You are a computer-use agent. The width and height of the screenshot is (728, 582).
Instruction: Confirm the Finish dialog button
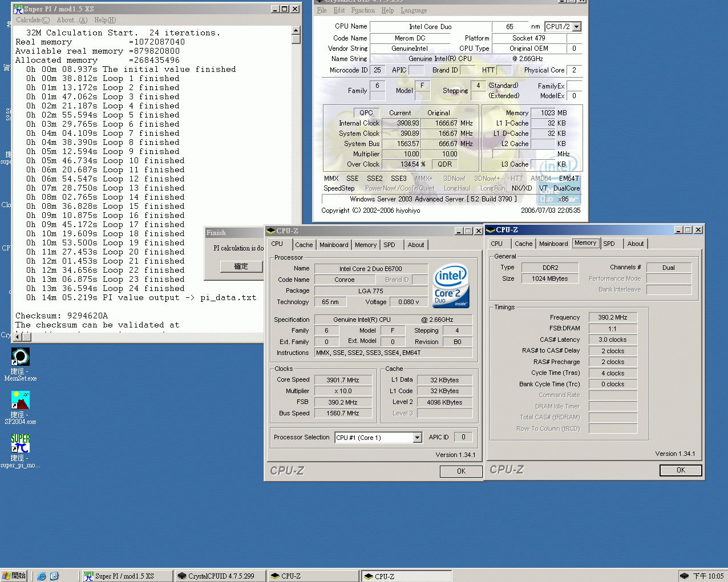(x=241, y=266)
